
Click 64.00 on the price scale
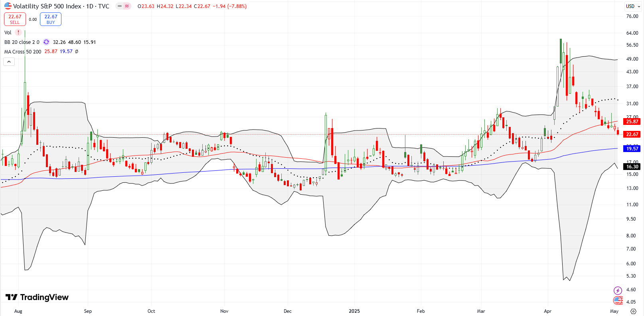click(632, 33)
